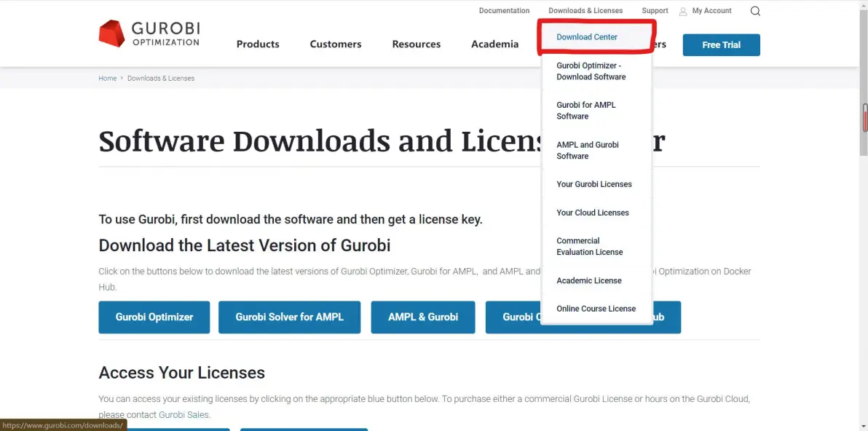The image size is (868, 431).
Task: Go to Support in top bar
Action: click(655, 10)
